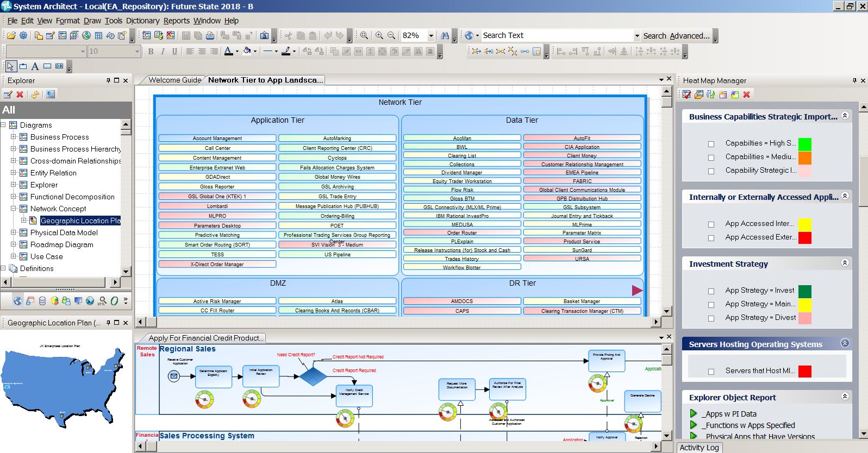This screenshot has width=868, height=453.
Task: Select the Text tool letter A icon
Action: (x=35, y=66)
